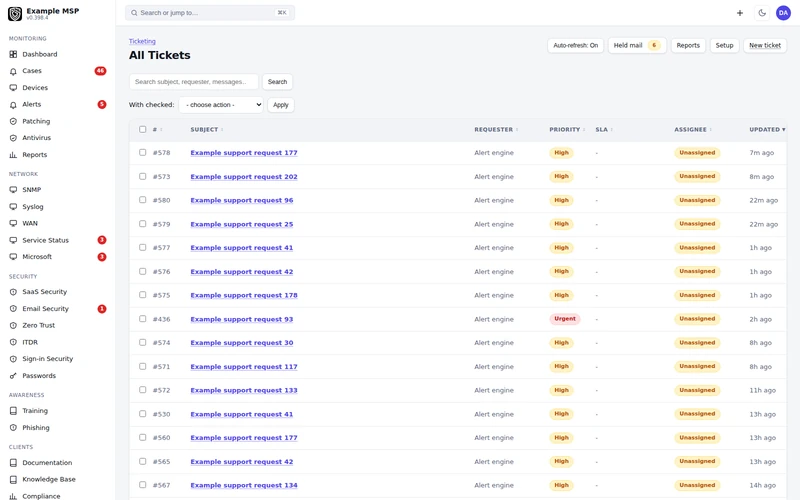800x500 pixels.
Task: Click the Zero Trust icon
Action: (x=13, y=326)
